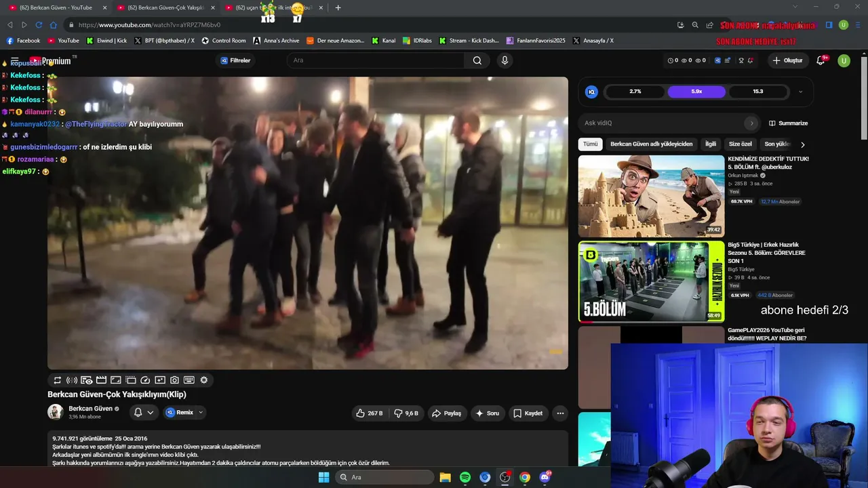Click the Berkcan Güven channel avatar
The image size is (868, 488).
[55, 412]
